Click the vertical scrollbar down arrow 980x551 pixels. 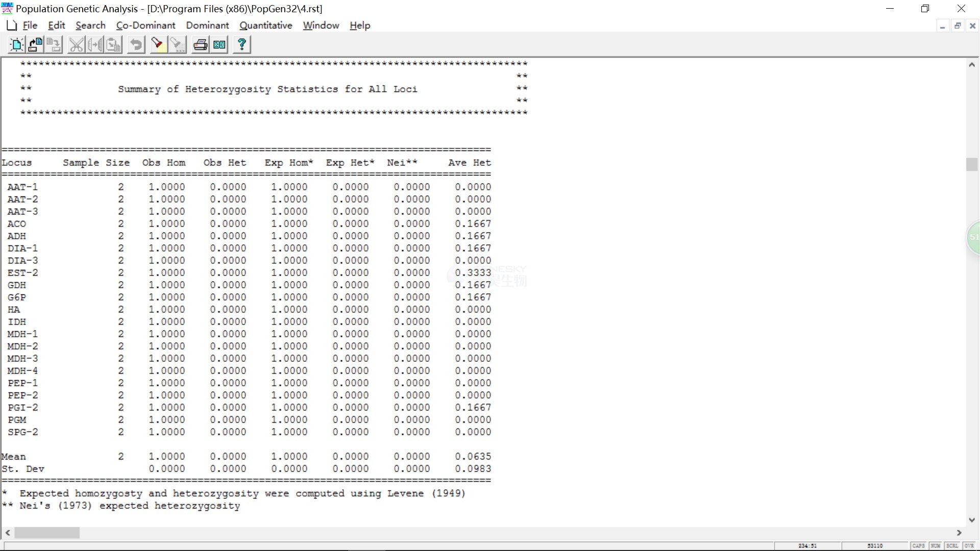point(972,520)
